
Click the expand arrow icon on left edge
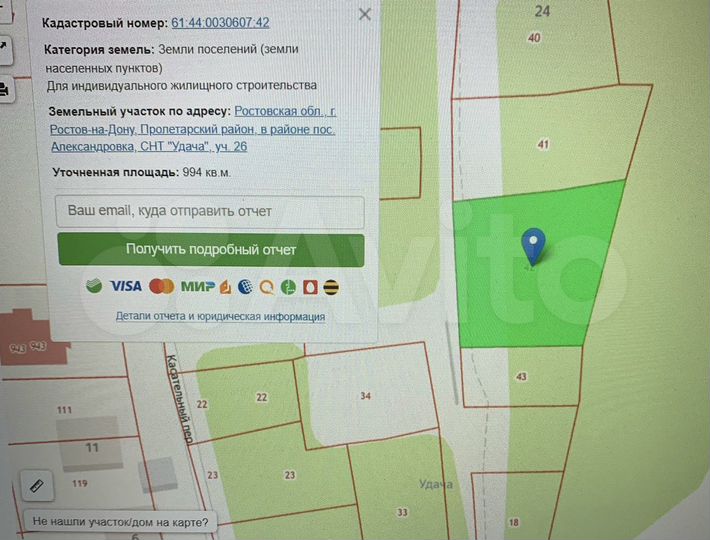5,48
